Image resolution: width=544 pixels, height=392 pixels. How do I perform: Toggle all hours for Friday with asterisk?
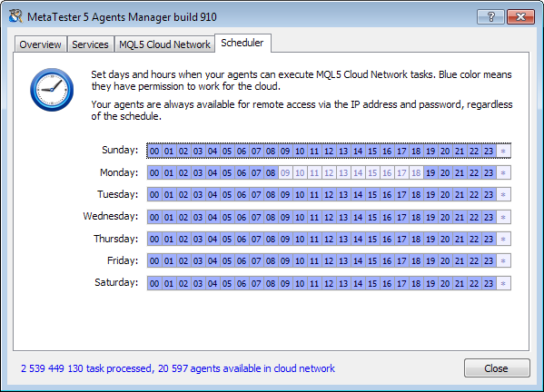[x=503, y=261]
